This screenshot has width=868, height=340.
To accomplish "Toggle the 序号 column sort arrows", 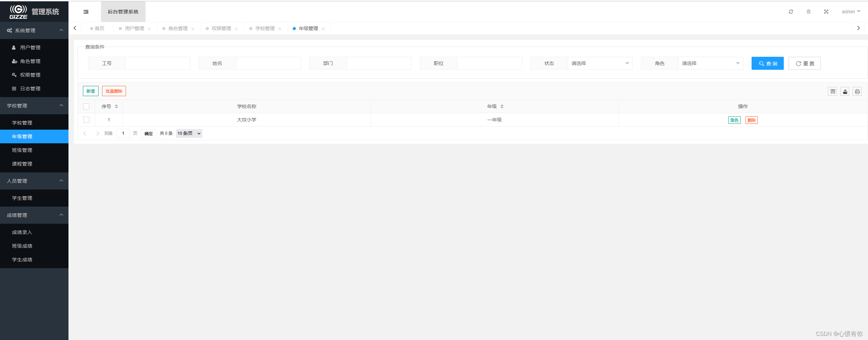I will (116, 106).
